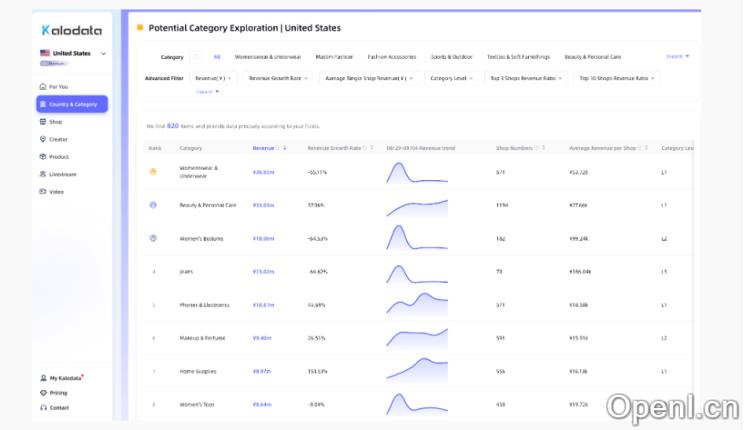Open the Contact headset icon
Image resolution: width=750 pixels, height=430 pixels.
coord(43,408)
